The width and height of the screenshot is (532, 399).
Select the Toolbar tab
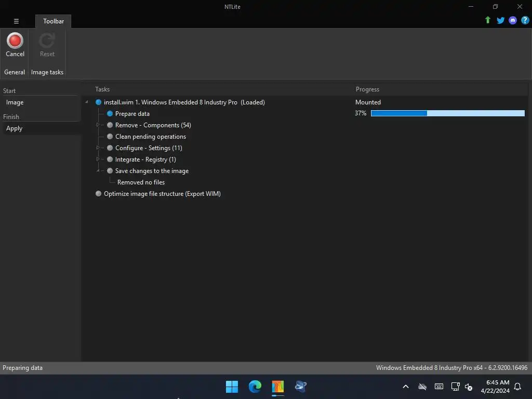(x=54, y=21)
